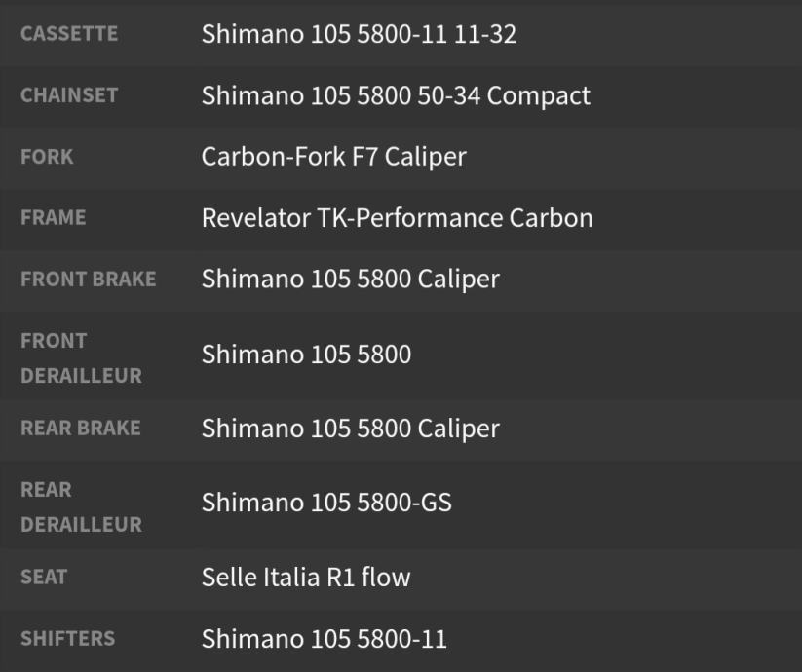Select the shifters Shimano 105 5800-11 value
Screen dimensions: 802x672
click(x=324, y=639)
